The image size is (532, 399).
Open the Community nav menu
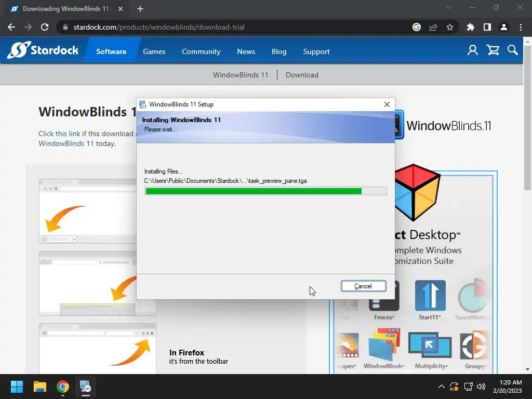[x=201, y=51]
